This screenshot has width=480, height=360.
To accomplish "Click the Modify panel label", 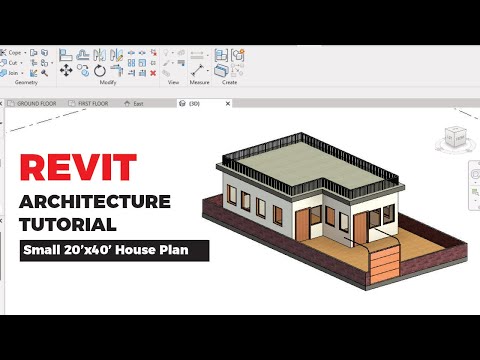I will click(108, 82).
